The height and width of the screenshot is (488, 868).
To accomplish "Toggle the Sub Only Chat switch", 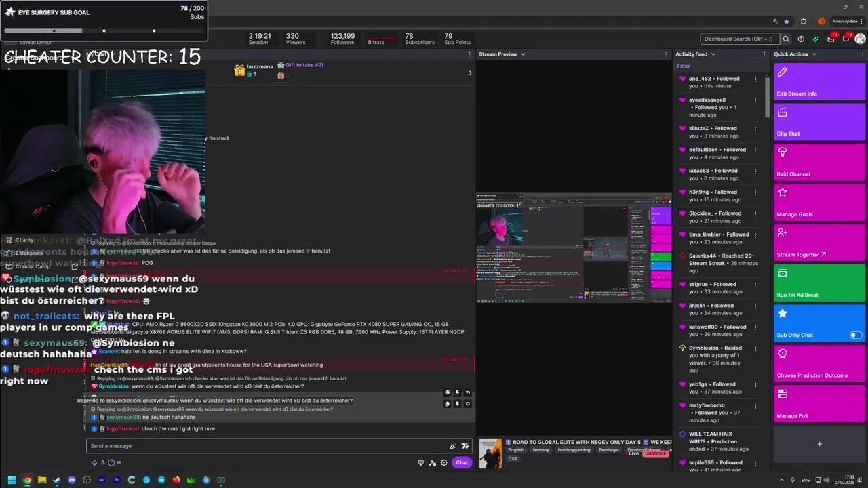I will pos(856,335).
